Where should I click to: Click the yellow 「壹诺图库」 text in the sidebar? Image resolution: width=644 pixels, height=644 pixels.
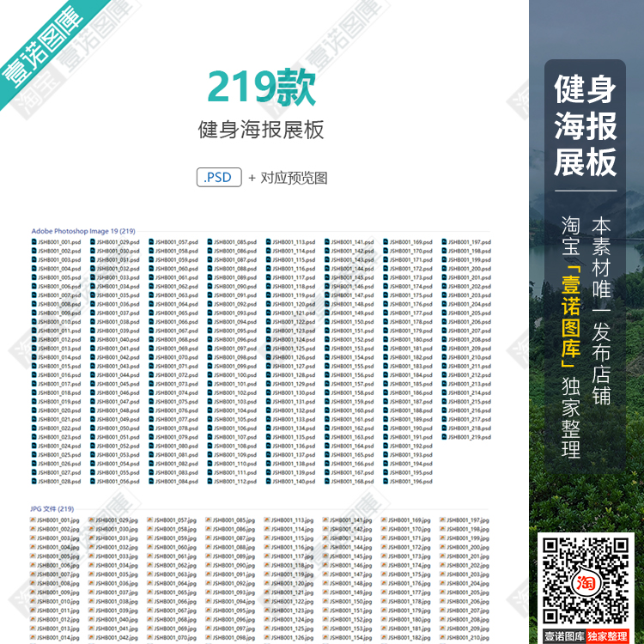pos(571,317)
